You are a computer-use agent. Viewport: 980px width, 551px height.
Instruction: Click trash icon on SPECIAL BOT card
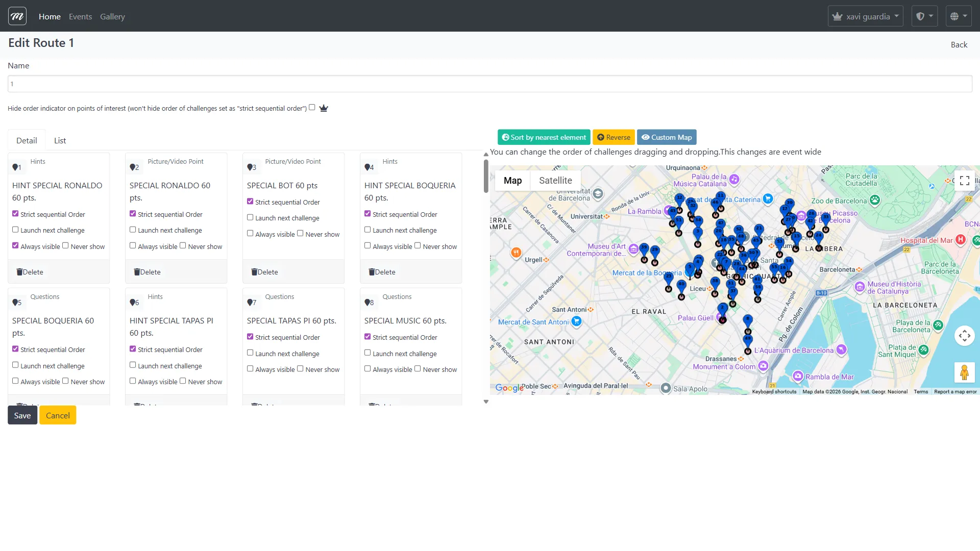click(x=254, y=272)
